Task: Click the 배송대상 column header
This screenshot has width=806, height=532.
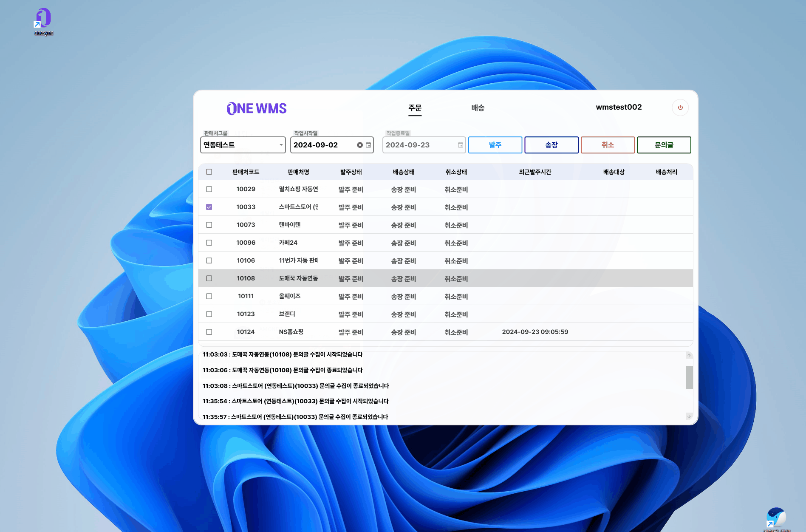Action: [614, 172]
